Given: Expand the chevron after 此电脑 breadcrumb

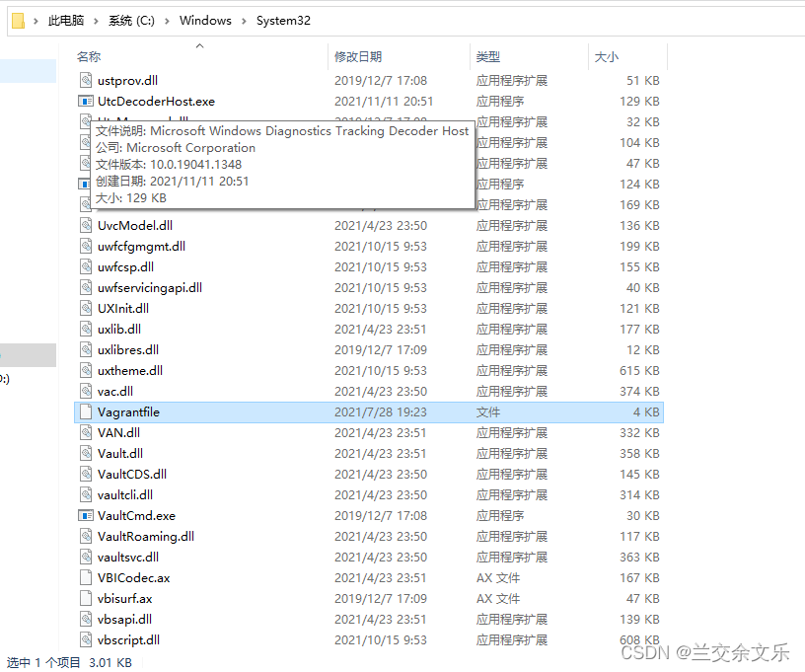Looking at the screenshot, I should (x=96, y=21).
